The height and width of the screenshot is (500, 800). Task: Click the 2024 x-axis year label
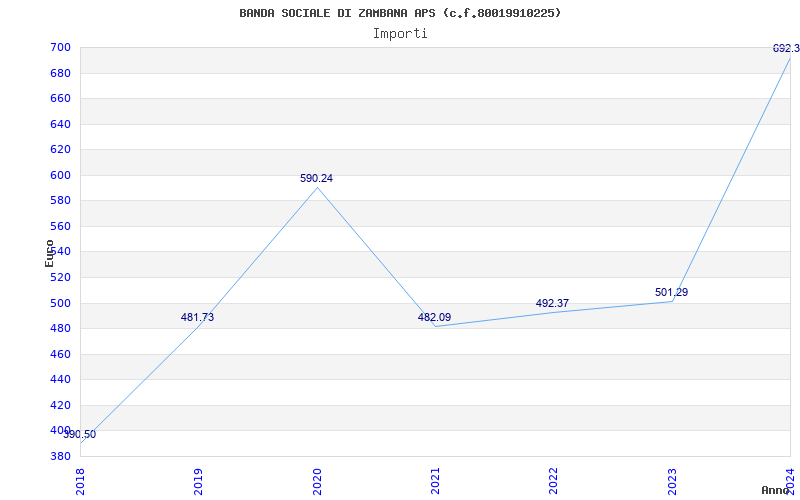pyautogui.click(x=790, y=481)
